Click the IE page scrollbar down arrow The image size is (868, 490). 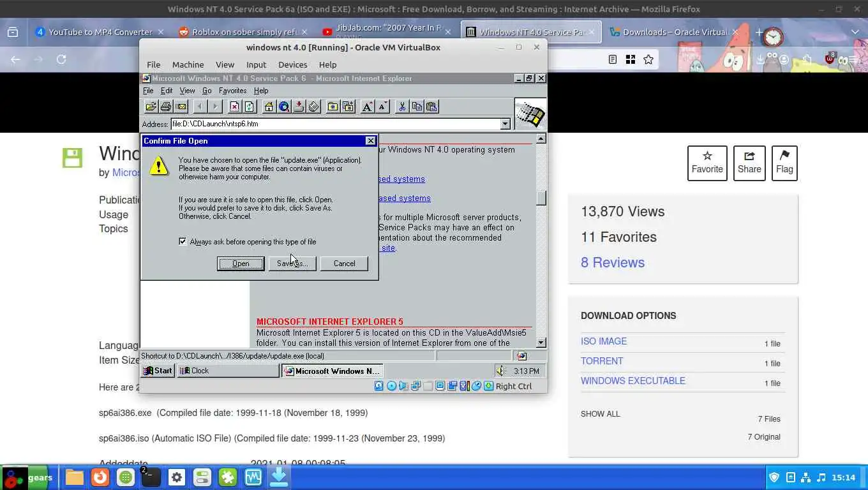(x=541, y=343)
